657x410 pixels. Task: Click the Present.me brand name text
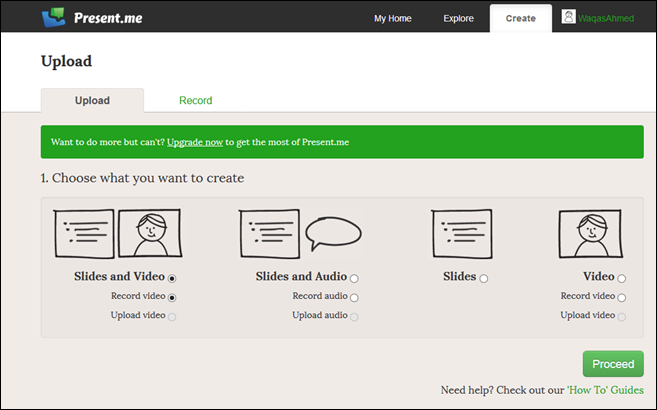click(x=108, y=18)
